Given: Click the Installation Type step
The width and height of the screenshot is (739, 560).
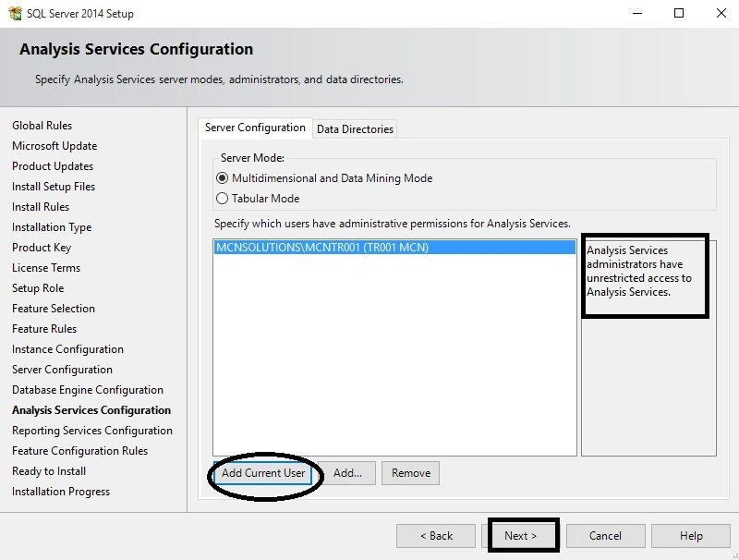Looking at the screenshot, I should pyautogui.click(x=52, y=226).
